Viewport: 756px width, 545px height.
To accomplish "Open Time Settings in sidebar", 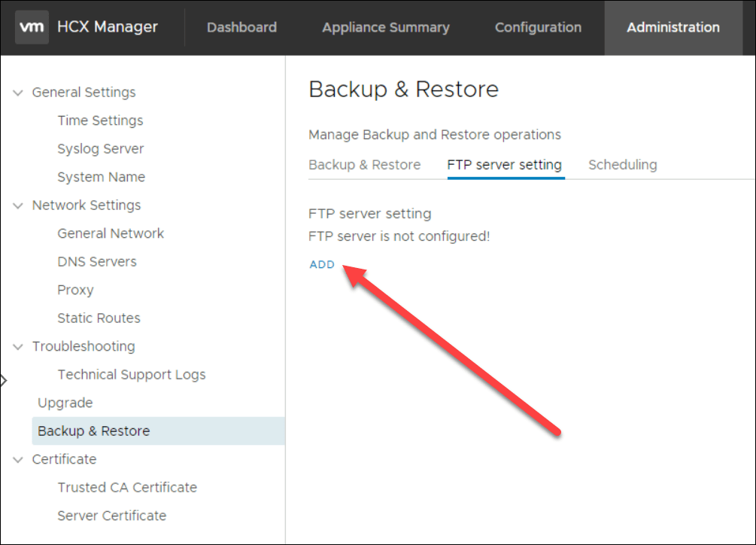I will [100, 121].
